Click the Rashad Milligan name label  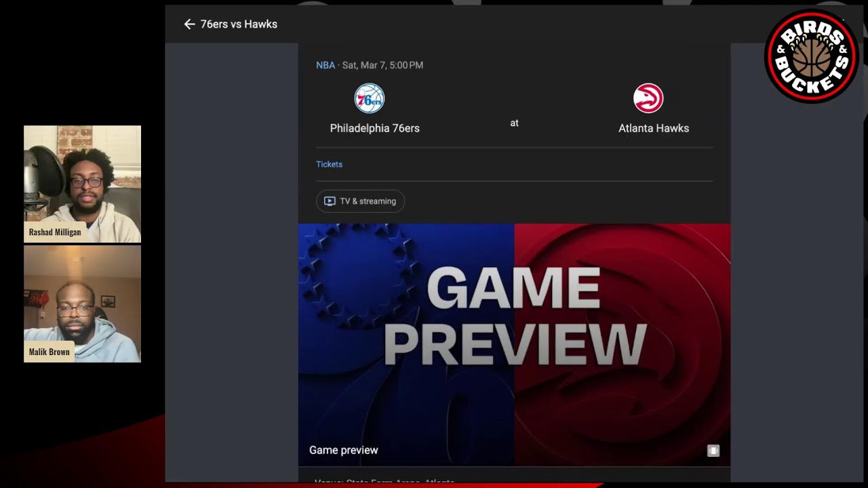click(55, 232)
